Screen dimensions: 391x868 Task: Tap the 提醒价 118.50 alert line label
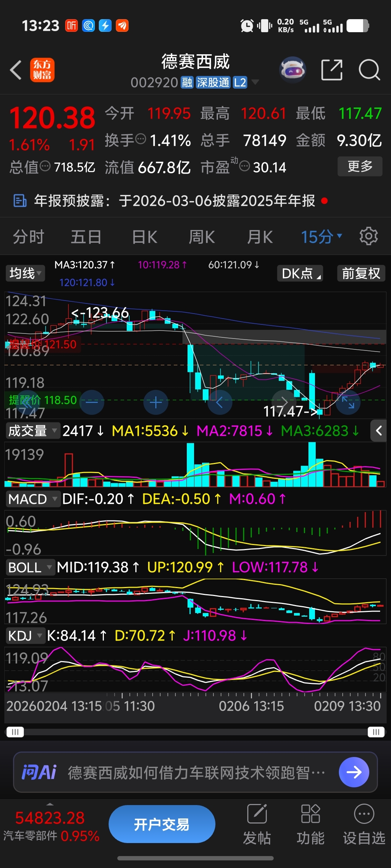42,400
